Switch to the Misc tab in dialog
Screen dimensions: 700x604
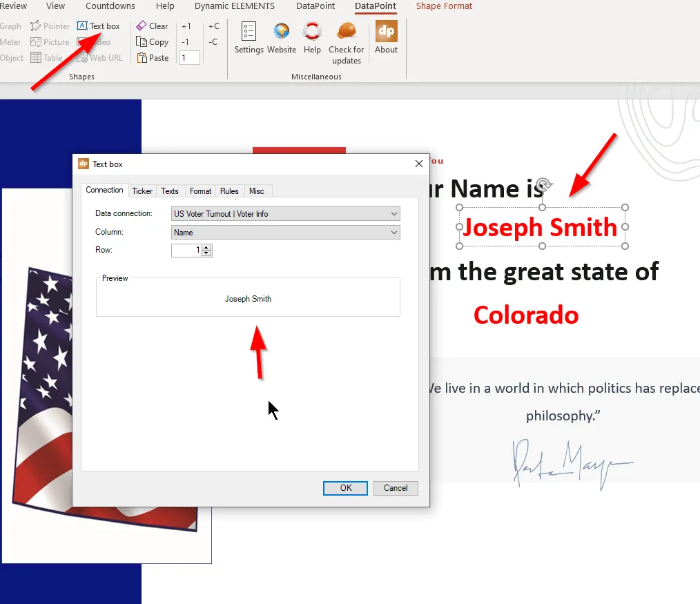257,191
